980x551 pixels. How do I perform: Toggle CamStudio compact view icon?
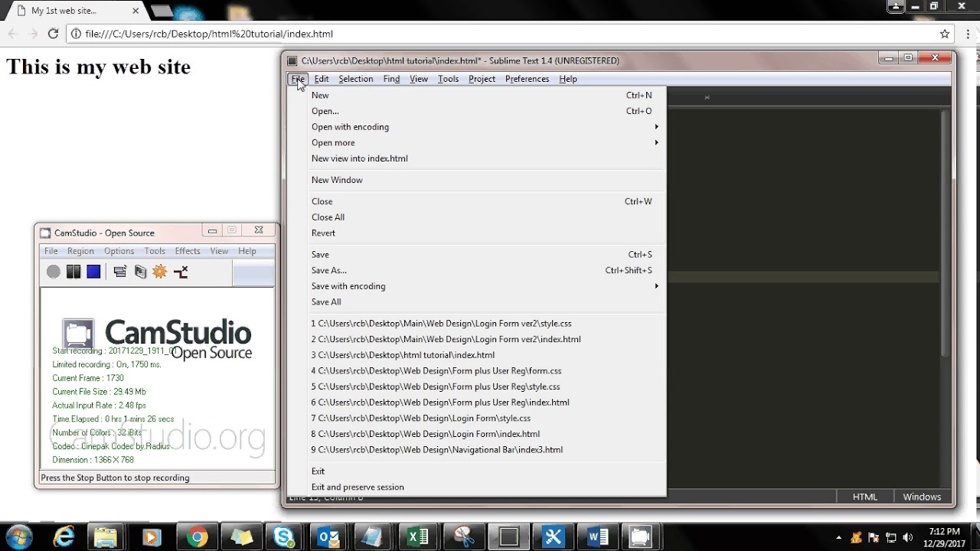pos(120,272)
